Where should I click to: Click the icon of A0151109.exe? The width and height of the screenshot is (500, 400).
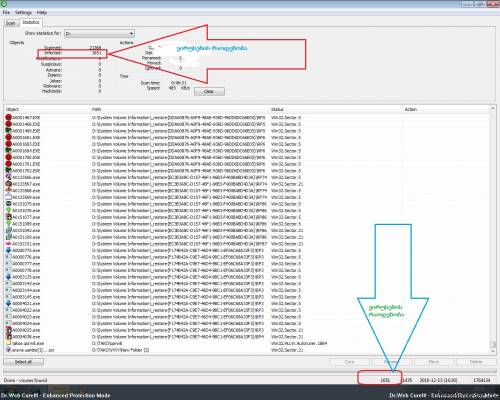click(x=8, y=237)
